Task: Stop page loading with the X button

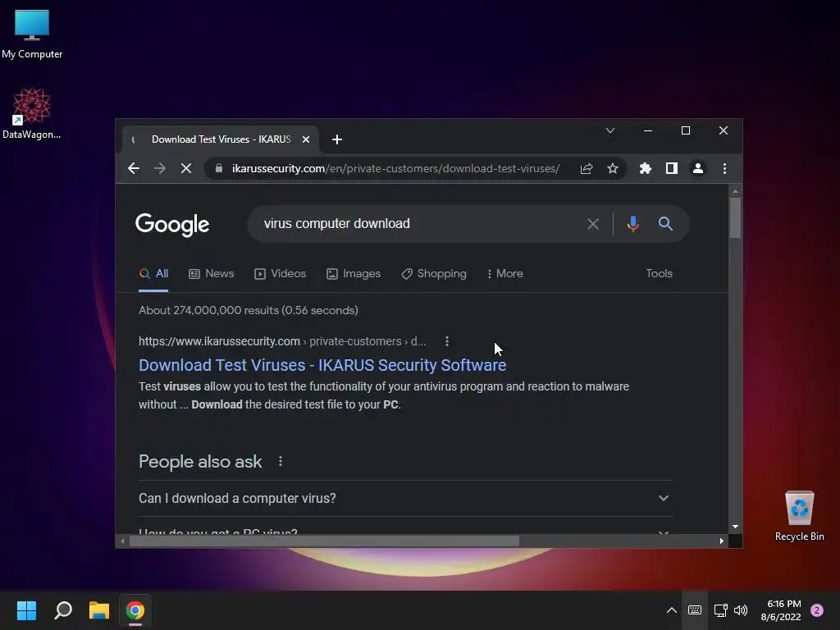Action: coord(186,168)
